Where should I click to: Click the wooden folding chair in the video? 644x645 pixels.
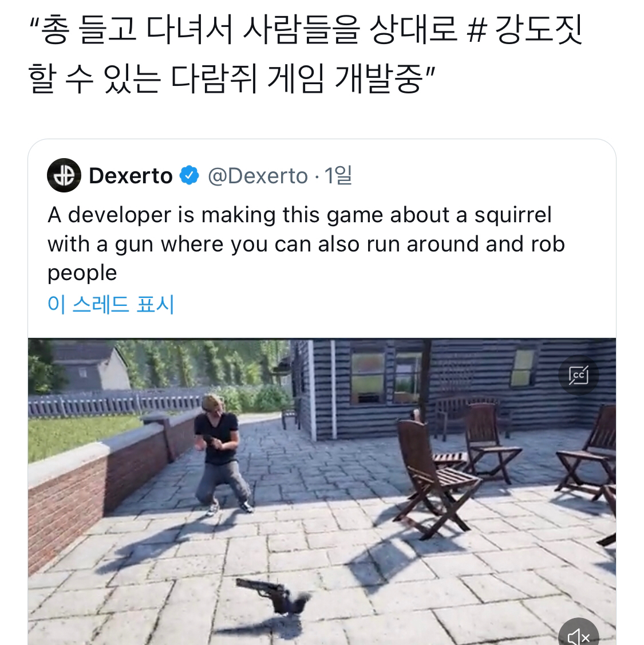click(x=436, y=477)
